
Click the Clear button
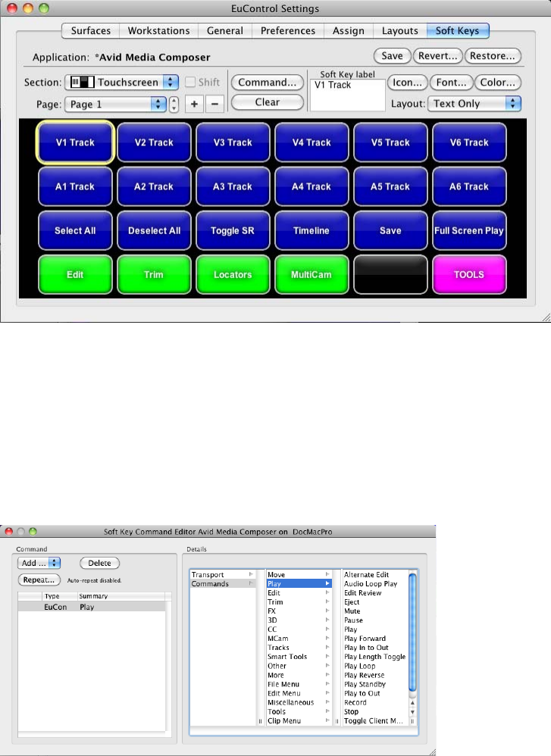pos(268,102)
